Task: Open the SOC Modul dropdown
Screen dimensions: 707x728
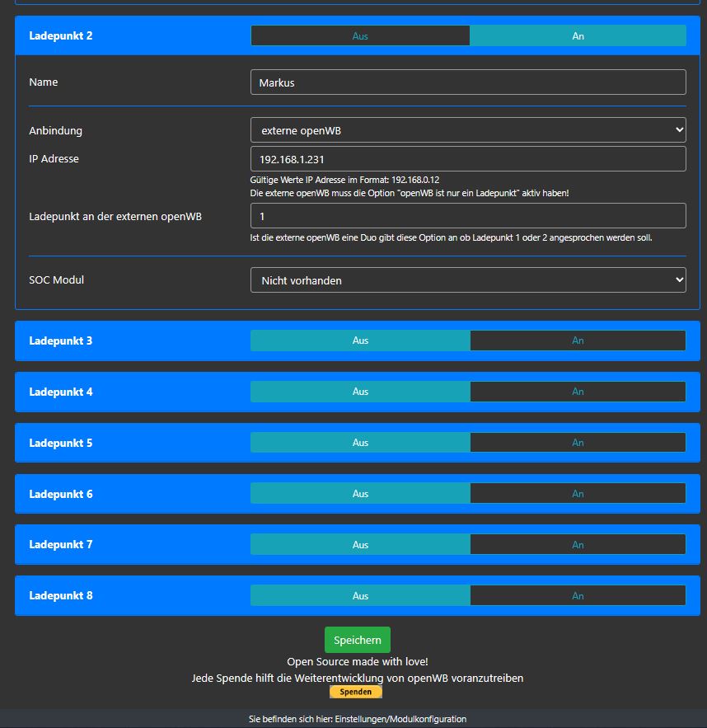Action: pos(468,280)
